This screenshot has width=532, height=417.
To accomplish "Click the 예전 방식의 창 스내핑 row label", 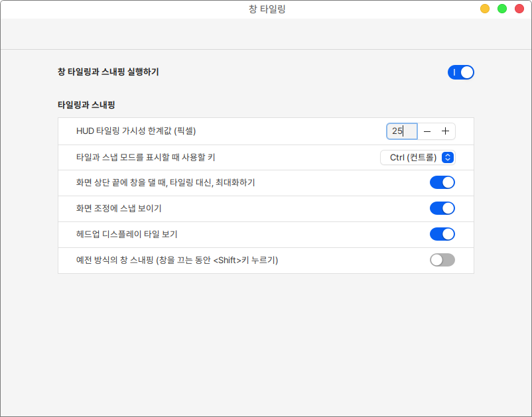I will (177, 260).
